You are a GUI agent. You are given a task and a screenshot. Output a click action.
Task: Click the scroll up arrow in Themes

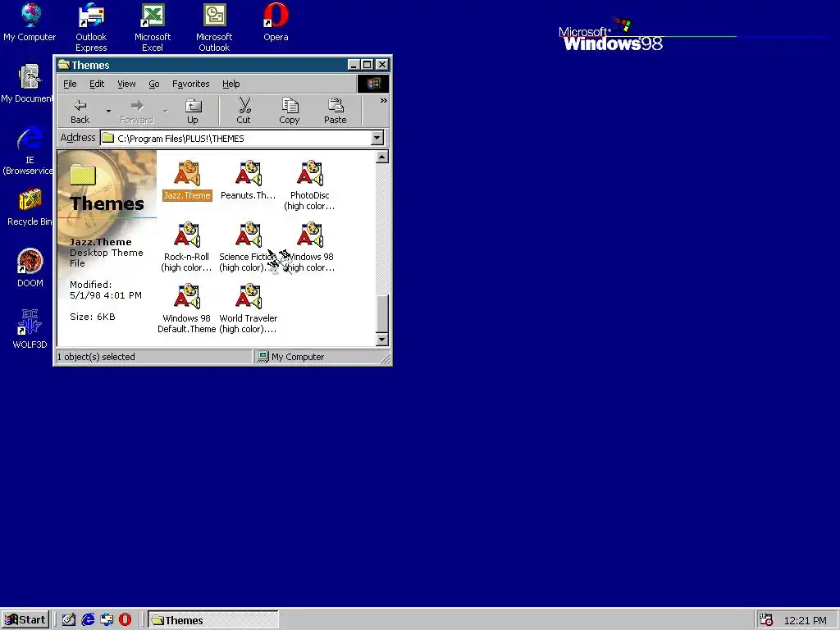pyautogui.click(x=382, y=157)
